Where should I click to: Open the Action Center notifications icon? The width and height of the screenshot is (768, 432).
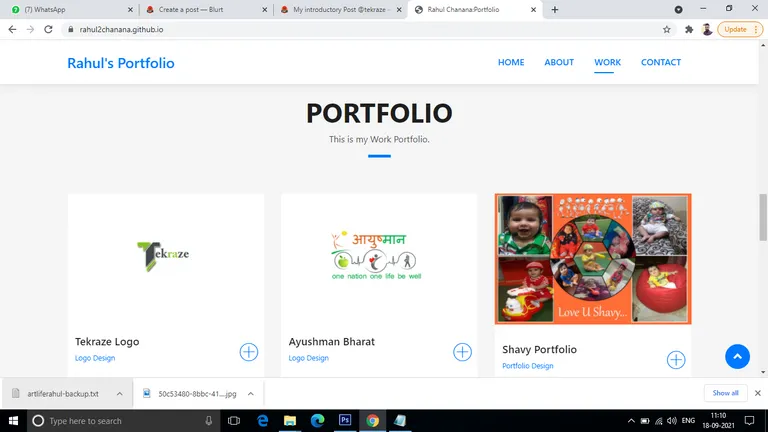pos(749,421)
